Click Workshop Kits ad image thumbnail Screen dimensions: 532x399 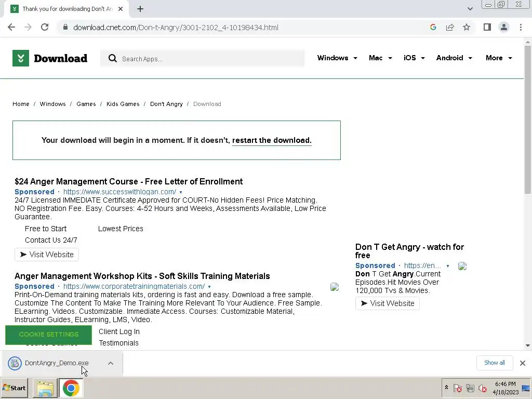click(335, 287)
